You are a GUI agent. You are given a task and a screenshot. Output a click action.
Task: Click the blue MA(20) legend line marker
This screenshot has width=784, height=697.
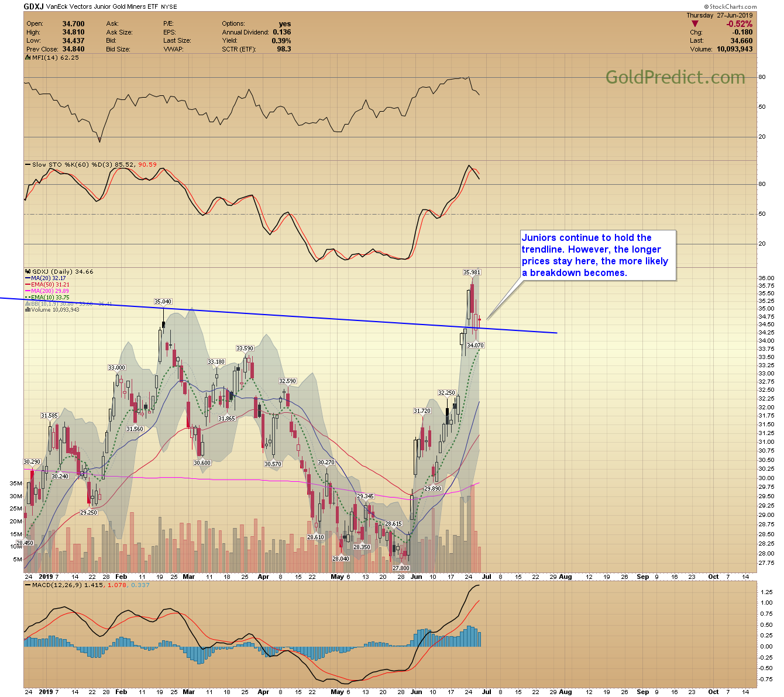click(28, 278)
